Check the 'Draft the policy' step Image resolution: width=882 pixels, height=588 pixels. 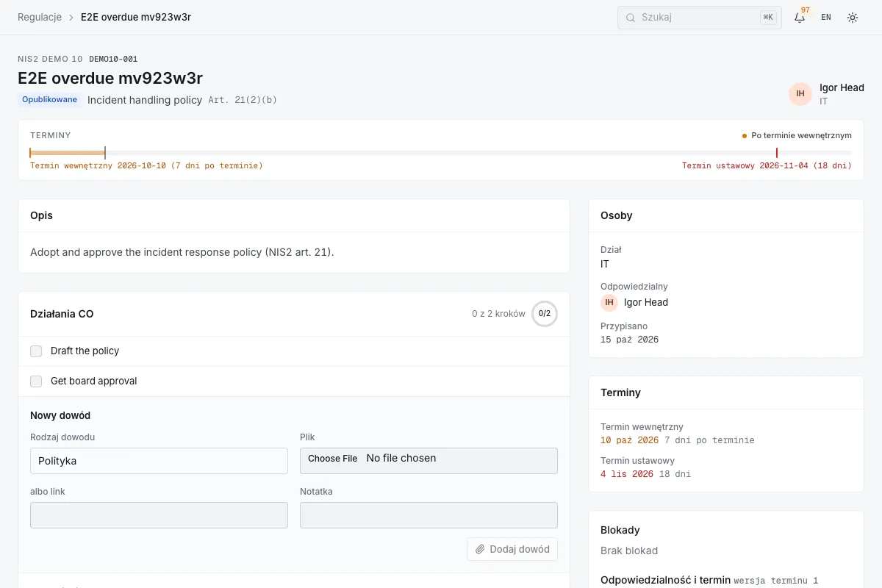36,351
